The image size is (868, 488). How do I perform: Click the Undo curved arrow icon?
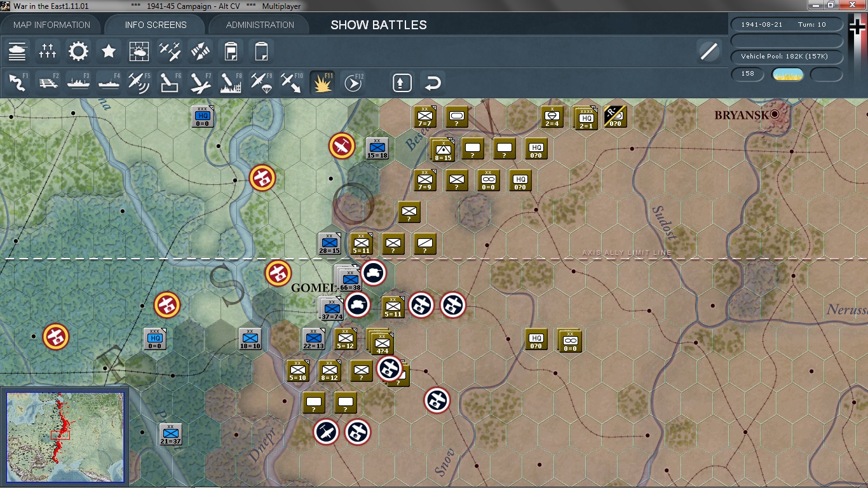(433, 83)
